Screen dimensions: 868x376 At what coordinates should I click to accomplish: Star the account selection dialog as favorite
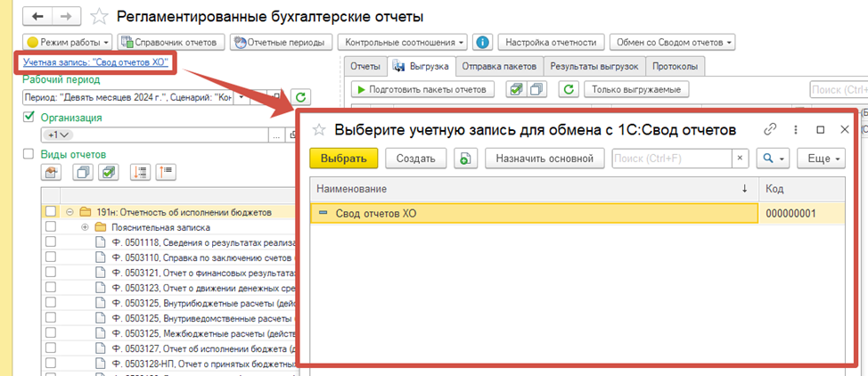coord(319,130)
